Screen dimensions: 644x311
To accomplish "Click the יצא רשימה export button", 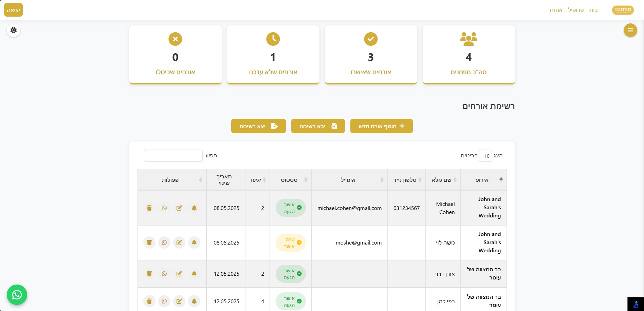I will pyautogui.click(x=258, y=126).
